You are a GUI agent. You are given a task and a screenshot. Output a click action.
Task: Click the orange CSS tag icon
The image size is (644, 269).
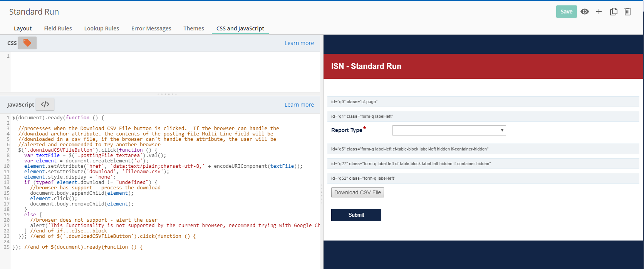click(27, 43)
